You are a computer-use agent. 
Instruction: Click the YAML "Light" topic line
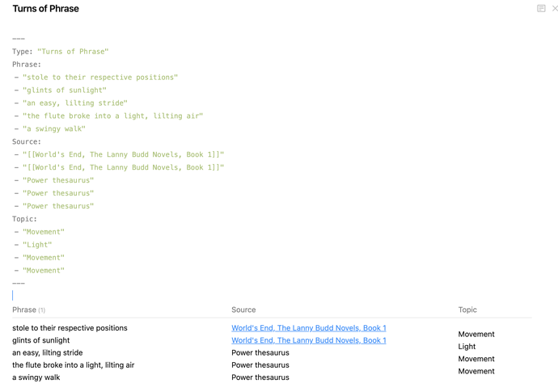click(x=33, y=245)
